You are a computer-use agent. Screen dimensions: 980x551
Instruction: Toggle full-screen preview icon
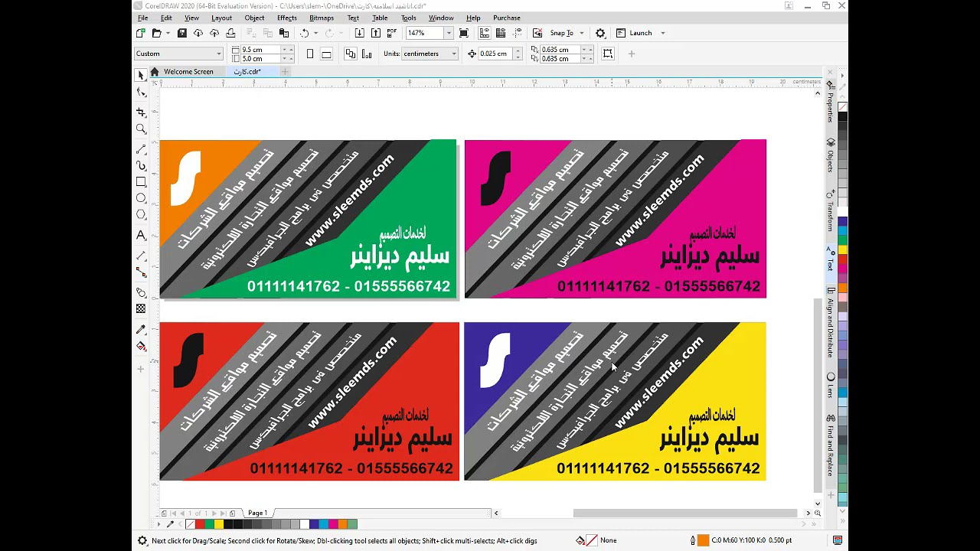[463, 33]
